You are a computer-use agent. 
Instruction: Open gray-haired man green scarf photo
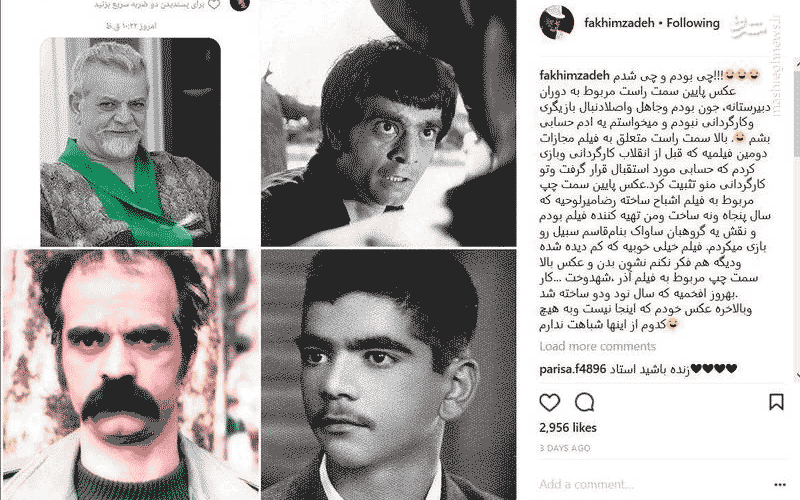point(130,142)
